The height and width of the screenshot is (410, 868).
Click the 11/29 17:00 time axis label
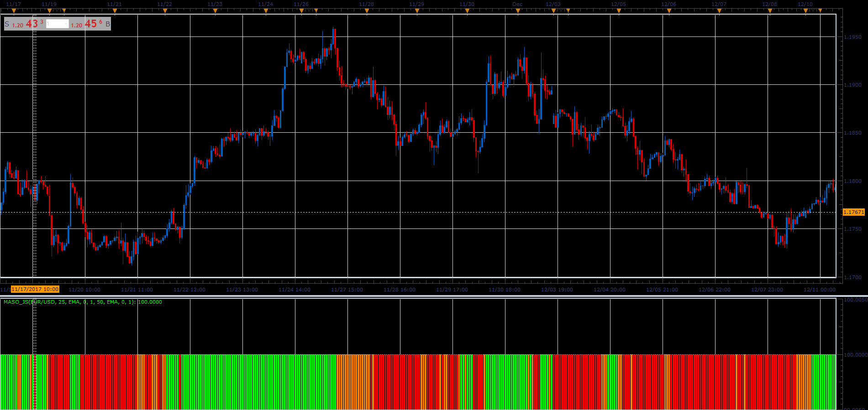click(452, 290)
